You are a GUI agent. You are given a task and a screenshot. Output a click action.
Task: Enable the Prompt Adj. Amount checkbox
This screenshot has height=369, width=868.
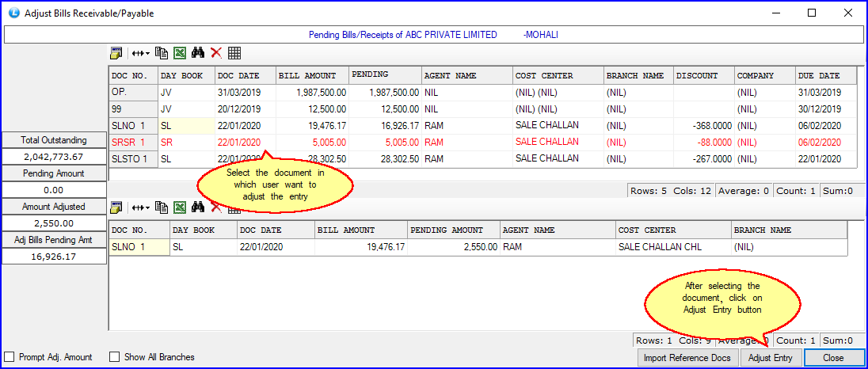click(9, 357)
